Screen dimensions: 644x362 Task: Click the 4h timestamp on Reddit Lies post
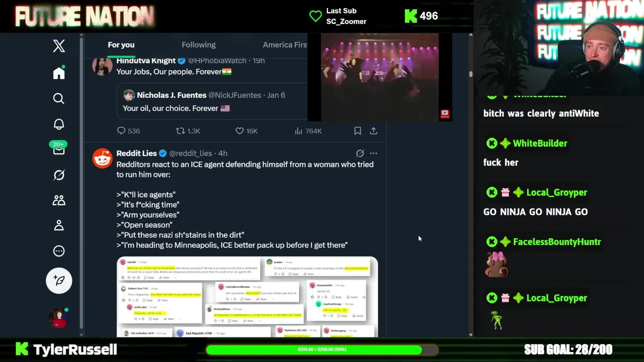(x=222, y=153)
